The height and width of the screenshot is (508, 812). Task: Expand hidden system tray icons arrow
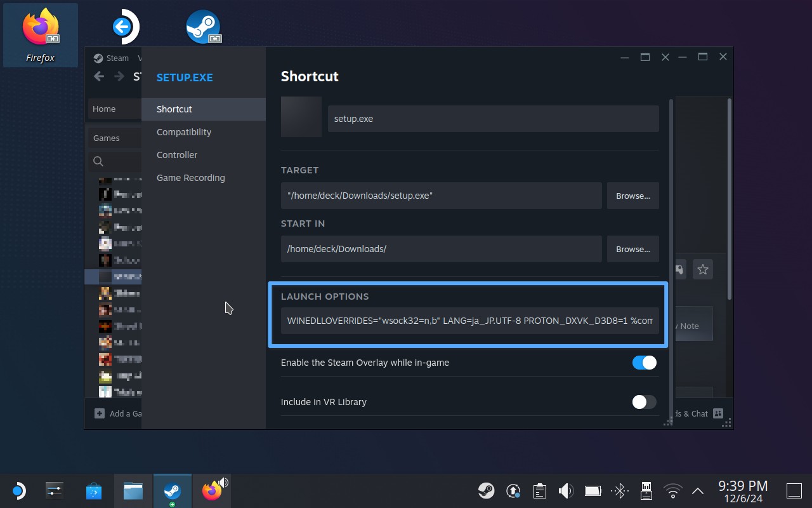[698, 491]
